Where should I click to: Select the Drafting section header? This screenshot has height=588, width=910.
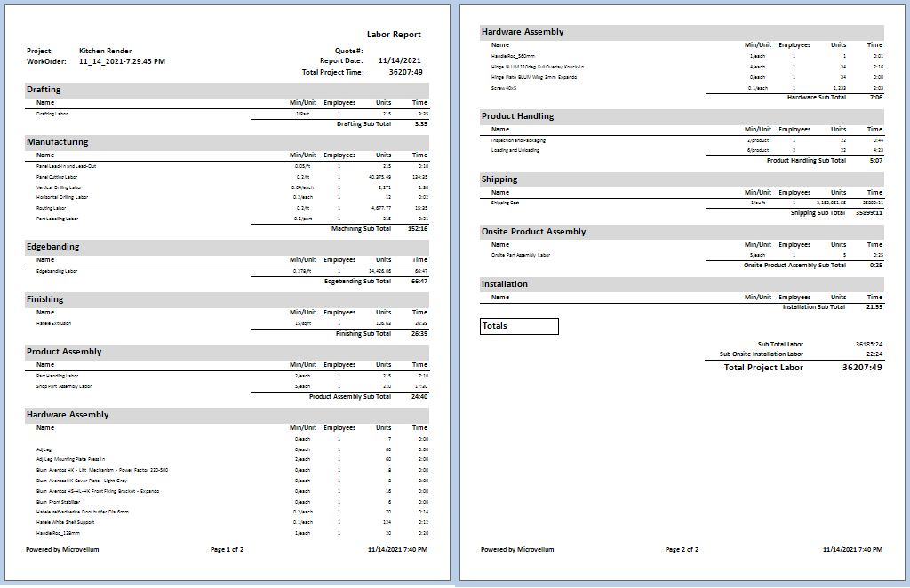[44, 90]
